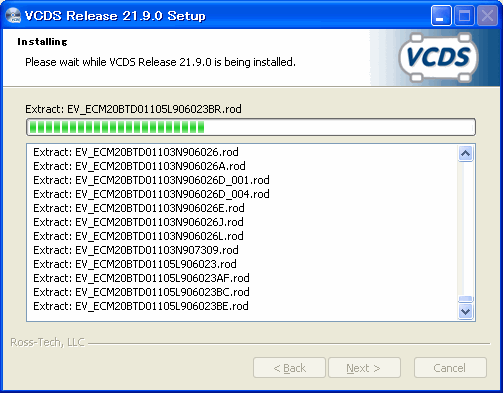Click the Cancel button
This screenshot has height=393, width=503.
tap(450, 368)
